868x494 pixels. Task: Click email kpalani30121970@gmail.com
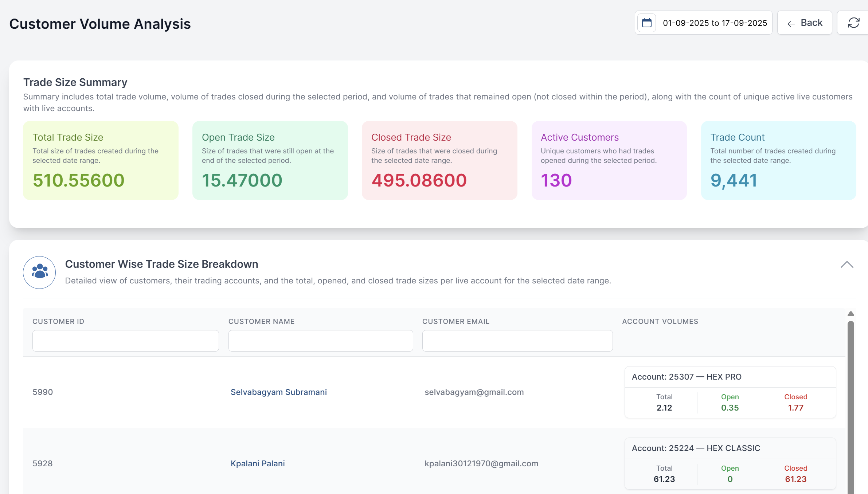[x=481, y=463]
